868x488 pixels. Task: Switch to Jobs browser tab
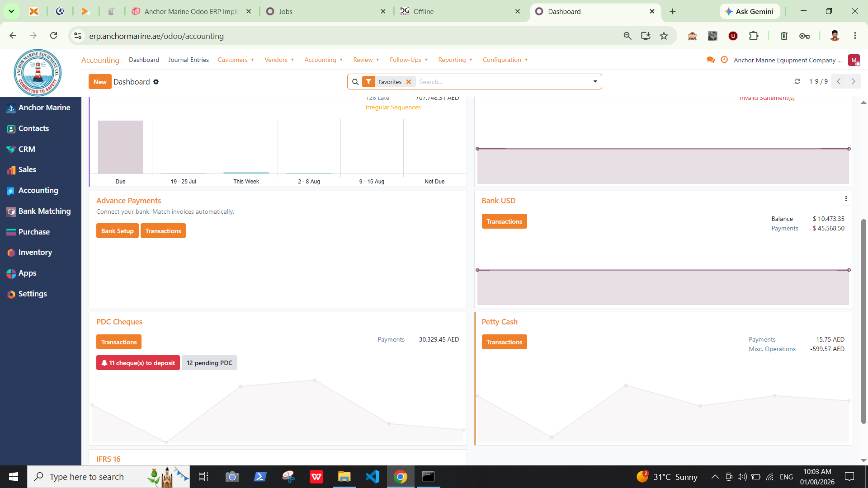pos(325,11)
